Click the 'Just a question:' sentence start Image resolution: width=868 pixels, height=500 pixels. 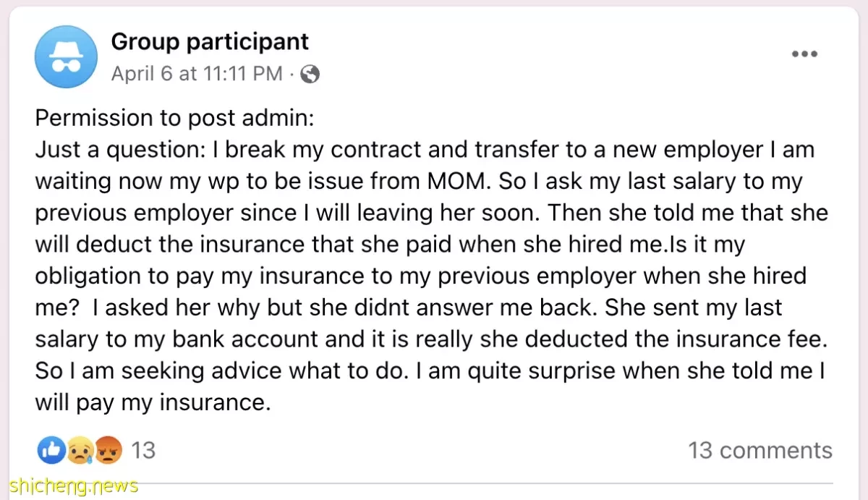(x=122, y=150)
